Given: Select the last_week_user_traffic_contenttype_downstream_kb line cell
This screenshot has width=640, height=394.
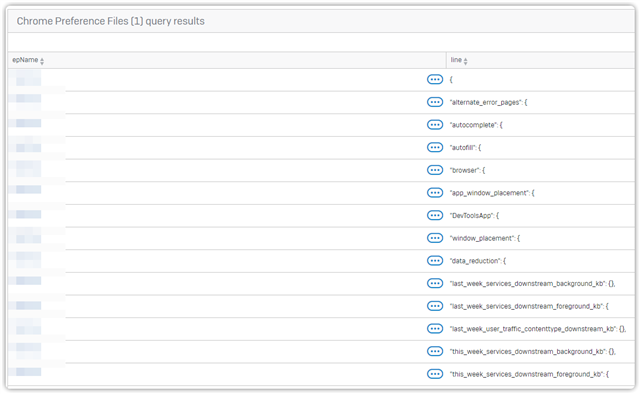Looking at the screenshot, I should [x=538, y=329].
